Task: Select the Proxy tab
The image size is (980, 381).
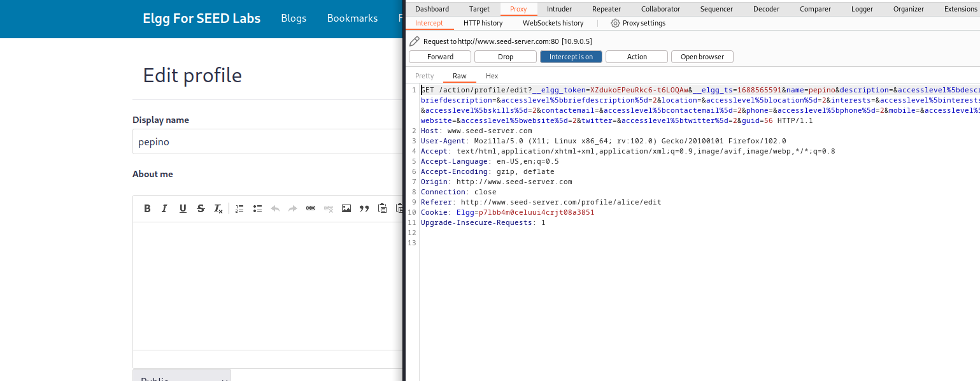Action: point(518,9)
